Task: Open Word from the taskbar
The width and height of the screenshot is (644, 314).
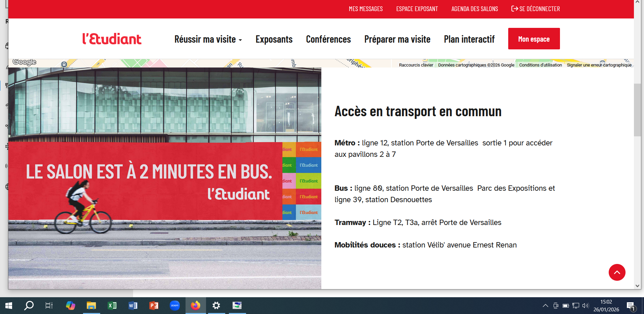Action: tap(133, 305)
